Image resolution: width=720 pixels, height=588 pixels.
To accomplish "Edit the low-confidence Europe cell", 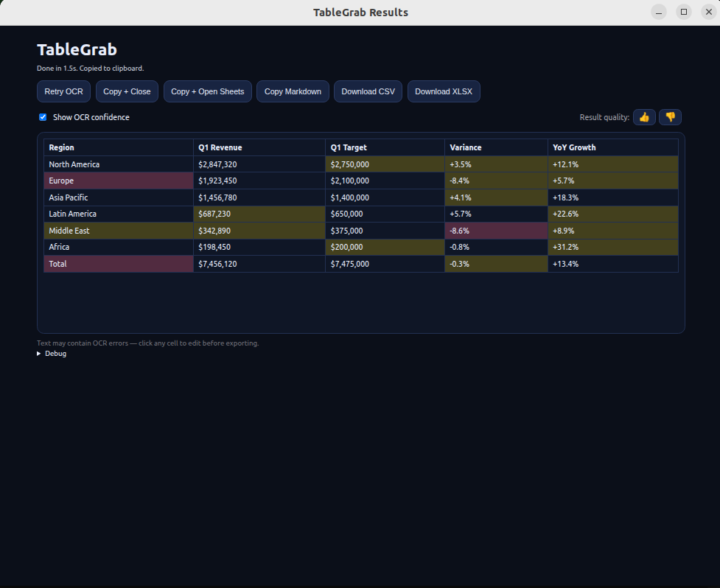I will click(x=119, y=181).
